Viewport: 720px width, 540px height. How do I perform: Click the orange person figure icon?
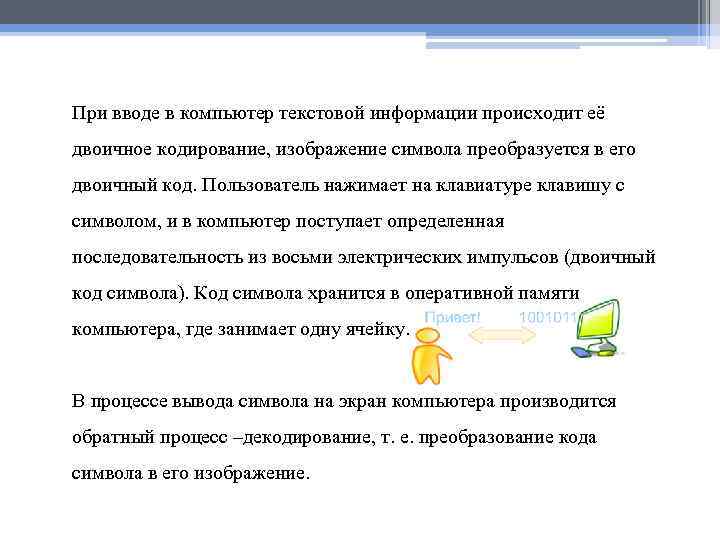click(430, 355)
